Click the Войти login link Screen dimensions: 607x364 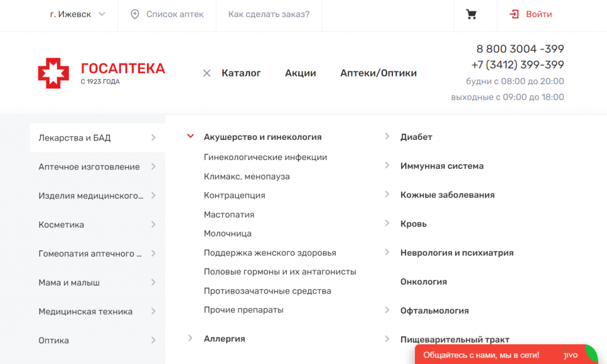click(538, 14)
